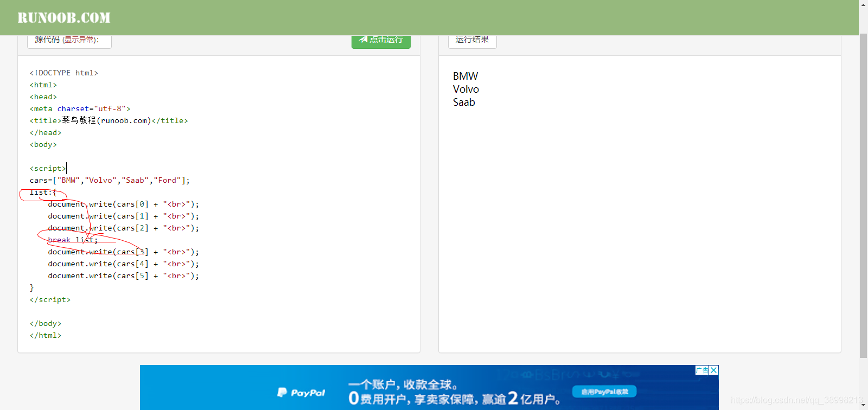Screen dimensions: 868x410
Task: Click the cars array declaration line
Action: tap(110, 180)
